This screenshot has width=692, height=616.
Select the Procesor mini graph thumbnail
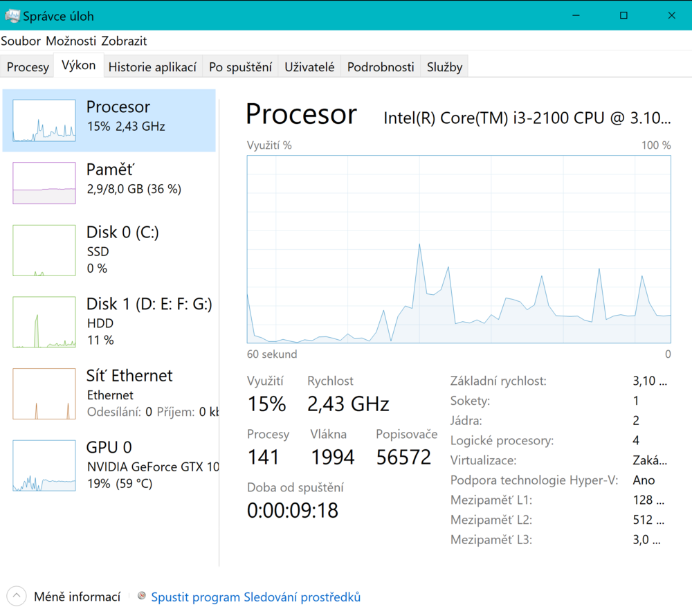44,120
